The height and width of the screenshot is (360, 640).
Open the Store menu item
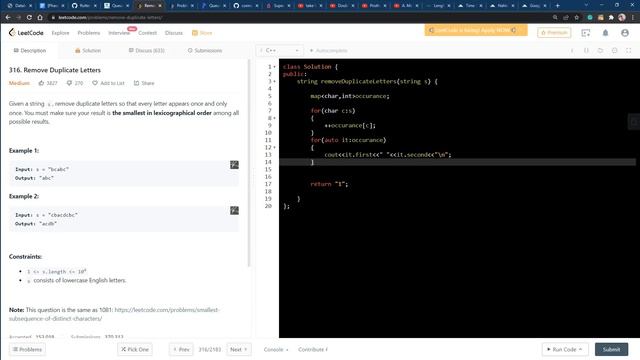click(202, 33)
